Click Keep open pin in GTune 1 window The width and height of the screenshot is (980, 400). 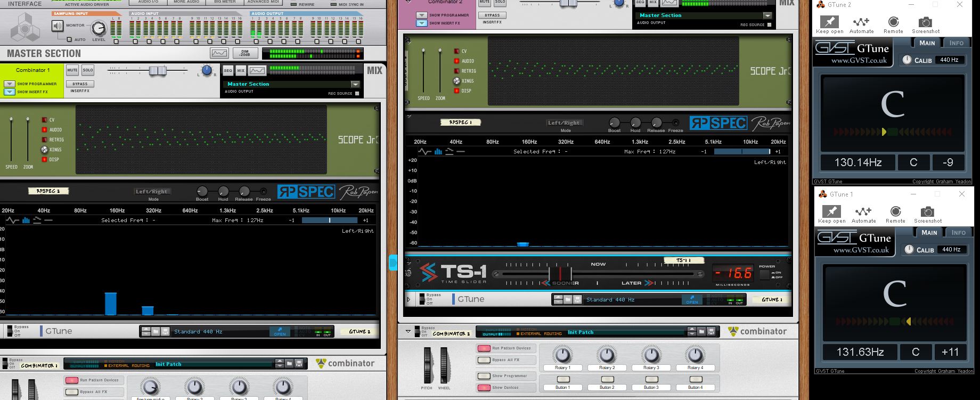(x=831, y=211)
